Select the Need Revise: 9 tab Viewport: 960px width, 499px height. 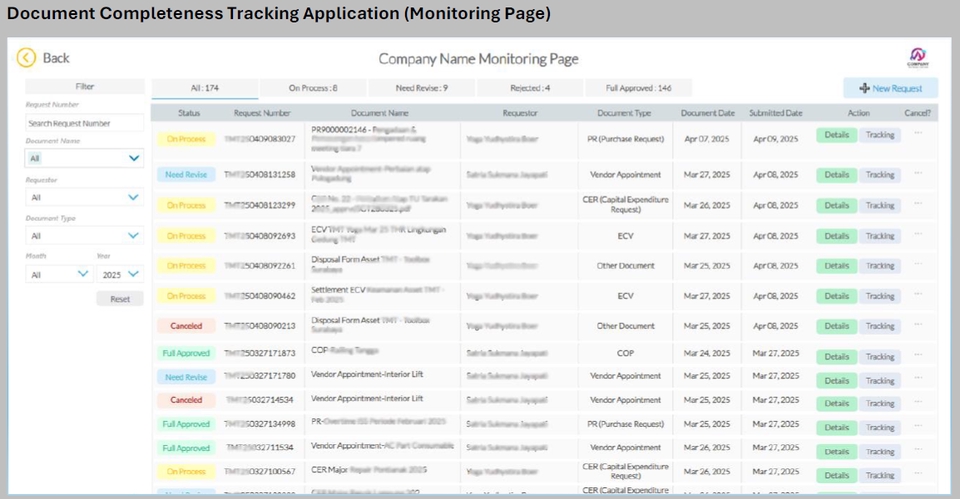(422, 88)
